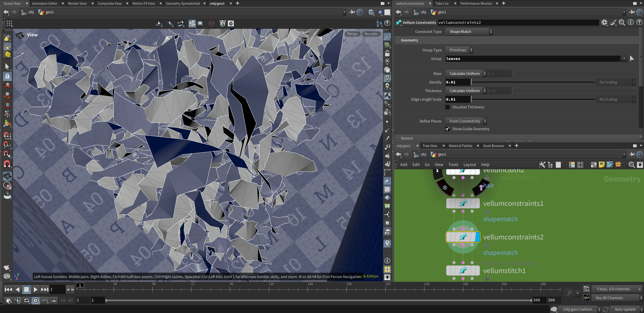
Task: Open the Define Pieces From Connectivity dropdown
Action: 466,121
